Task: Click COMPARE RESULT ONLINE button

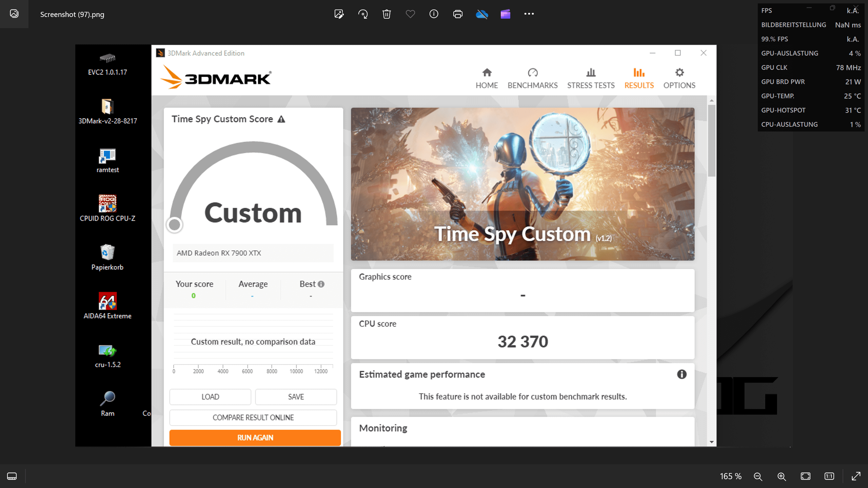Action: [x=253, y=418]
